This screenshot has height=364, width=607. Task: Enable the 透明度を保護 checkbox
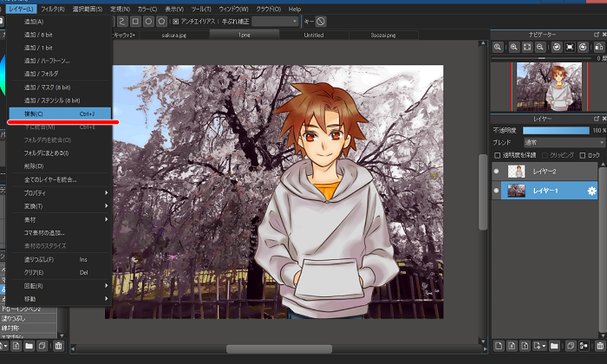point(497,154)
